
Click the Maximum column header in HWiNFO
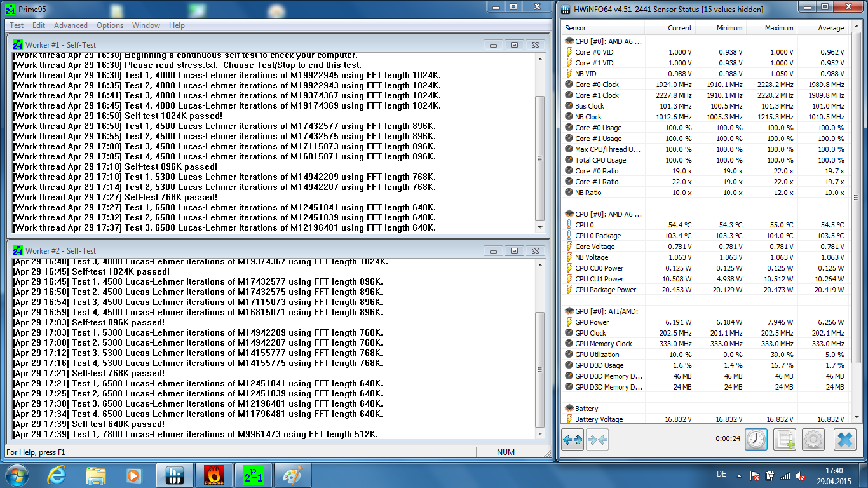[x=771, y=28]
